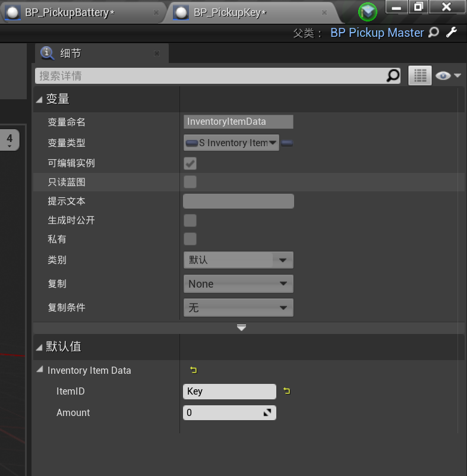467x476 pixels.
Task: Toggle the 只读蓝图 checkbox
Action: click(190, 182)
